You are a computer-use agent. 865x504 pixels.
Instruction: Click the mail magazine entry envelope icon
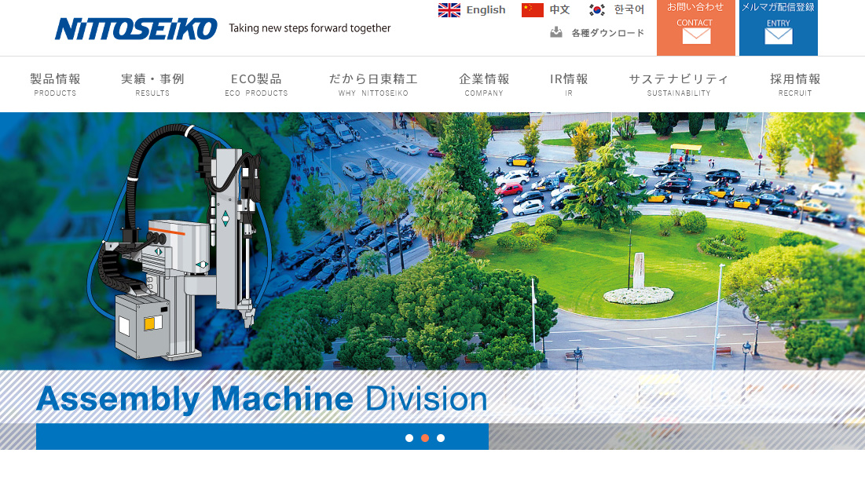[x=779, y=36]
